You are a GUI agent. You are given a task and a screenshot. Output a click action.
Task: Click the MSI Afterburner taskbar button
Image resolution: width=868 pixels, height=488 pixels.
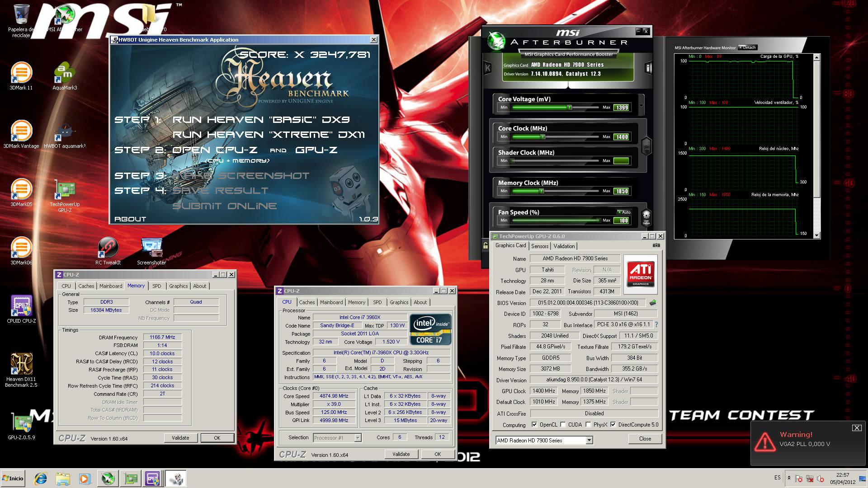click(108, 479)
